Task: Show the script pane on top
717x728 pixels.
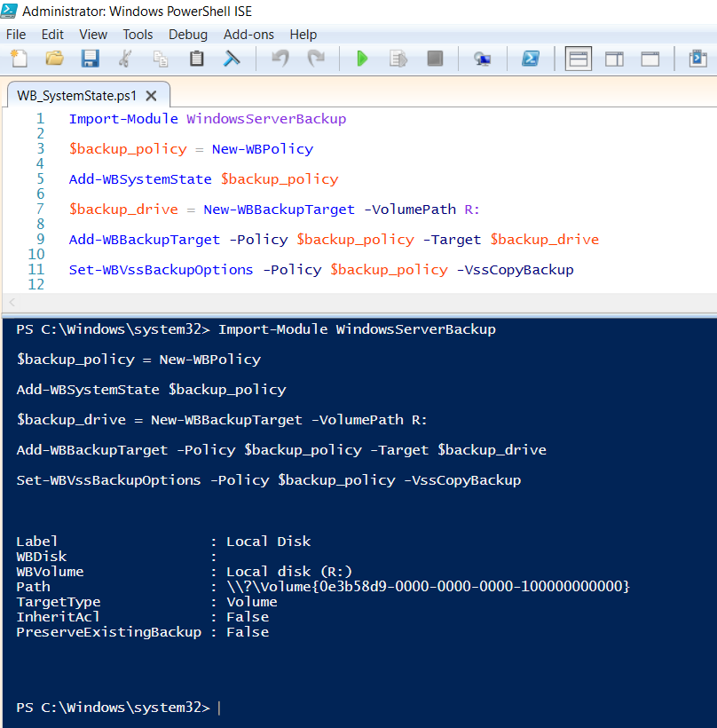Action: [x=579, y=59]
